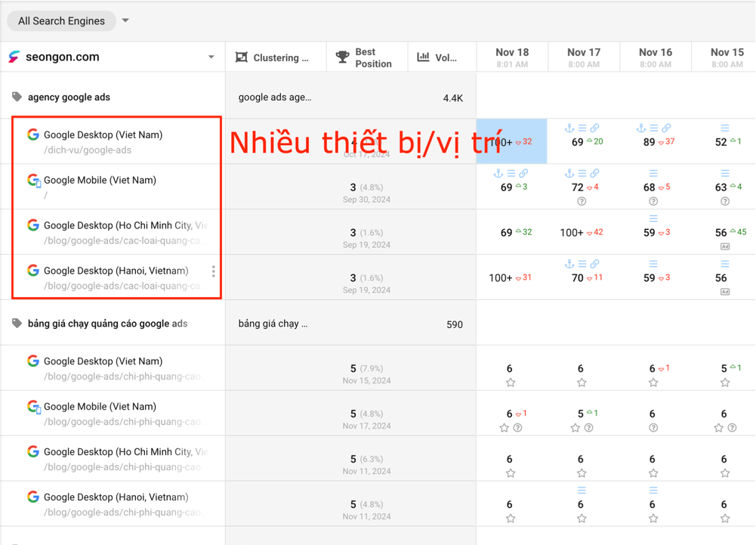Toggle star under mobile Nov 18 rank 6 ▼1
Screen dimensions: 756x545
tap(504, 428)
